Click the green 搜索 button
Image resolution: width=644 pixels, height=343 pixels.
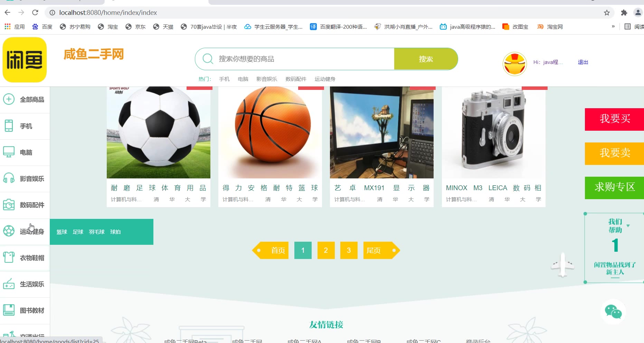(x=426, y=59)
